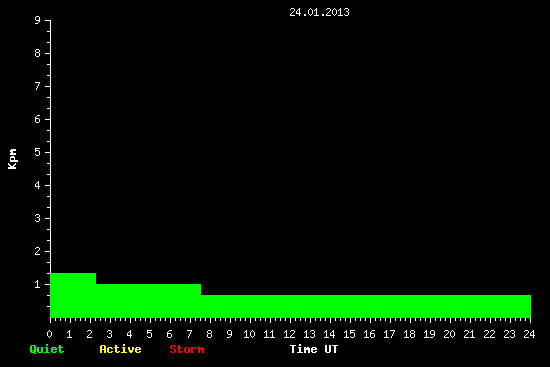The image size is (550, 367).
Task: Click the Time UT axis label
Action: pyautogui.click(x=314, y=349)
